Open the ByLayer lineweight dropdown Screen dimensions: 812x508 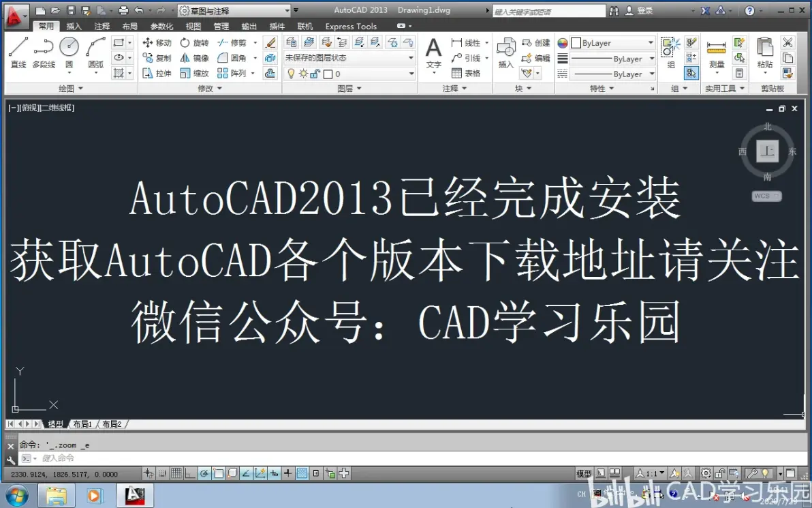612,59
